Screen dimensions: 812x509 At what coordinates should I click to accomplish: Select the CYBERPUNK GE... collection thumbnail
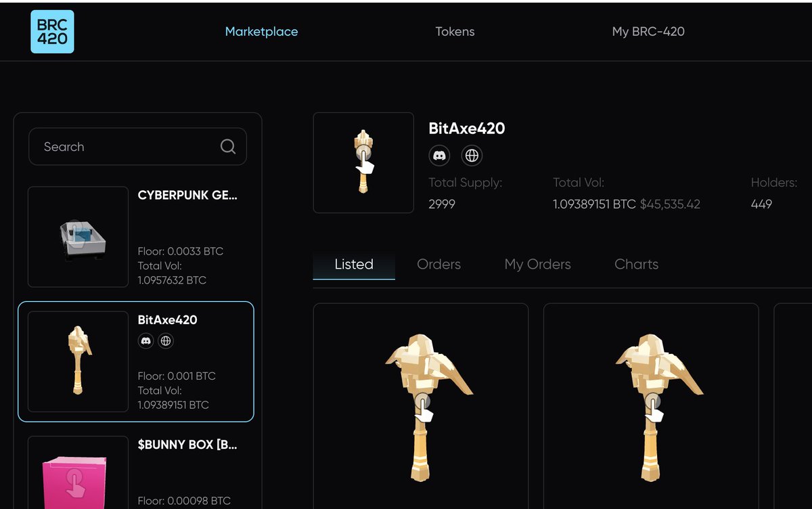click(78, 237)
